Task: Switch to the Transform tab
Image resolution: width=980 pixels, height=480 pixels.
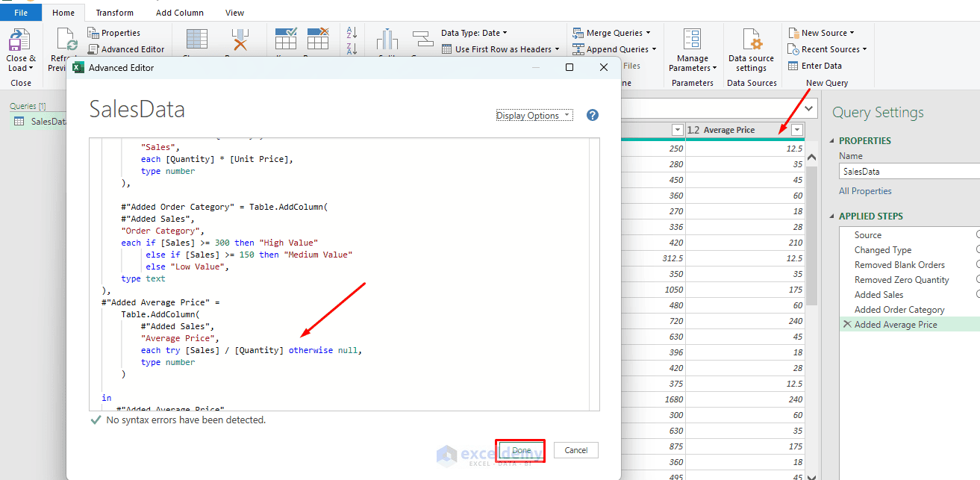Action: (115, 13)
